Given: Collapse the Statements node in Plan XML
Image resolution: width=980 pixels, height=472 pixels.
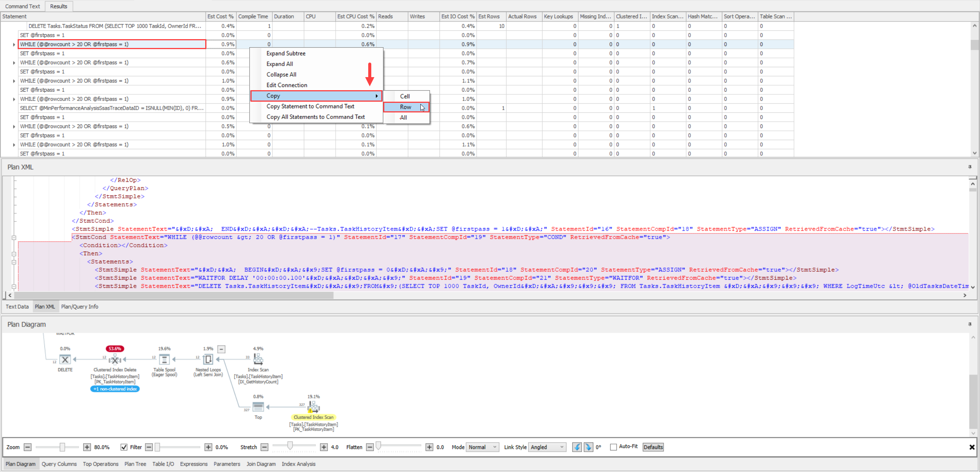Looking at the screenshot, I should [14, 262].
